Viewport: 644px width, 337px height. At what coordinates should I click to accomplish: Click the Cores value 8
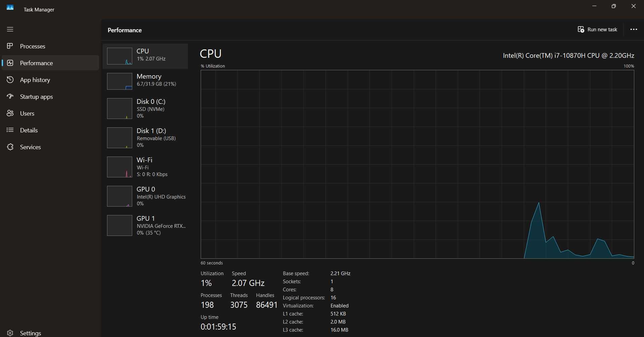tap(332, 290)
